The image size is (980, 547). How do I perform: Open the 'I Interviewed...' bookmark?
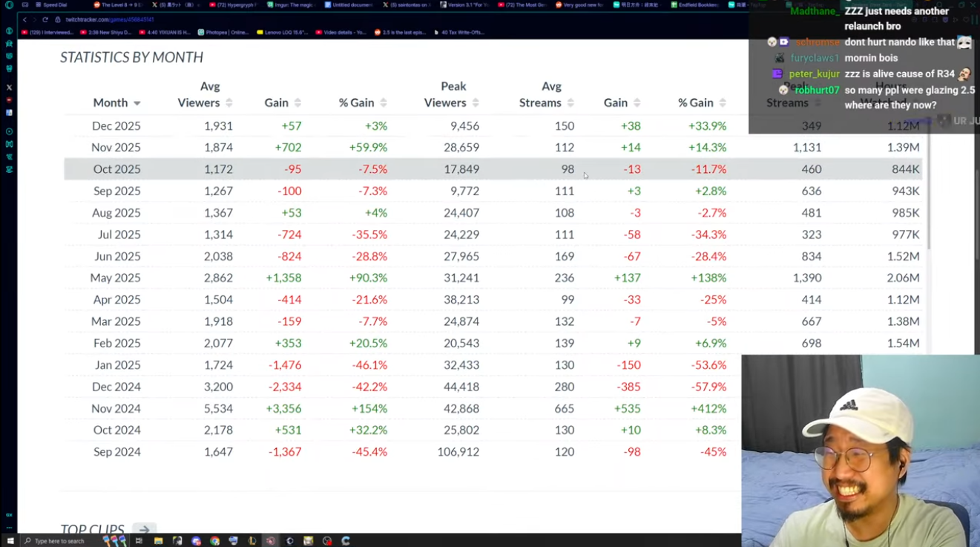[47, 33]
